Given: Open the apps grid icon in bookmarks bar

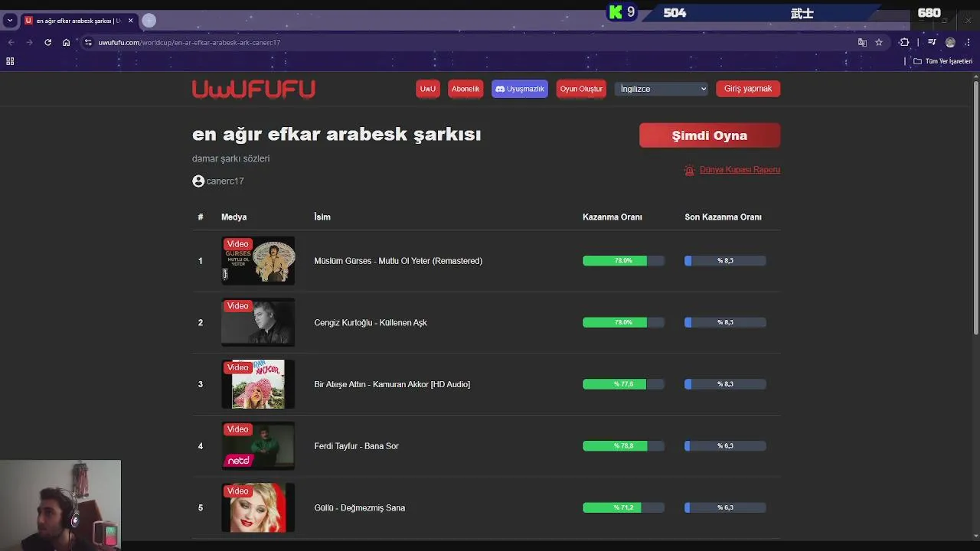Looking at the screenshot, I should click(10, 61).
